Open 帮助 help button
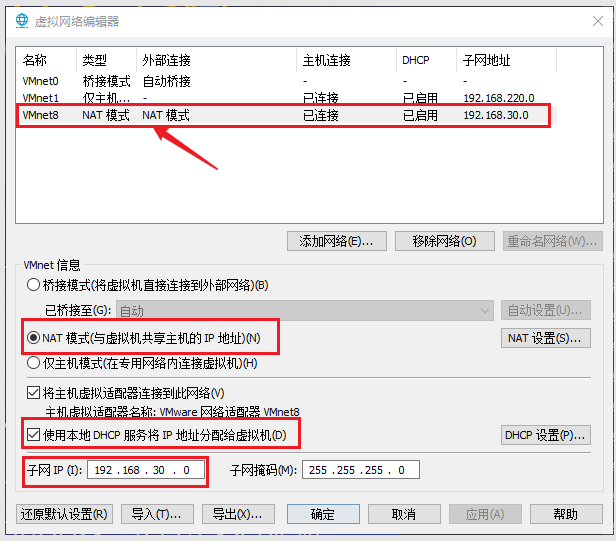616x541 pixels. pos(566,514)
